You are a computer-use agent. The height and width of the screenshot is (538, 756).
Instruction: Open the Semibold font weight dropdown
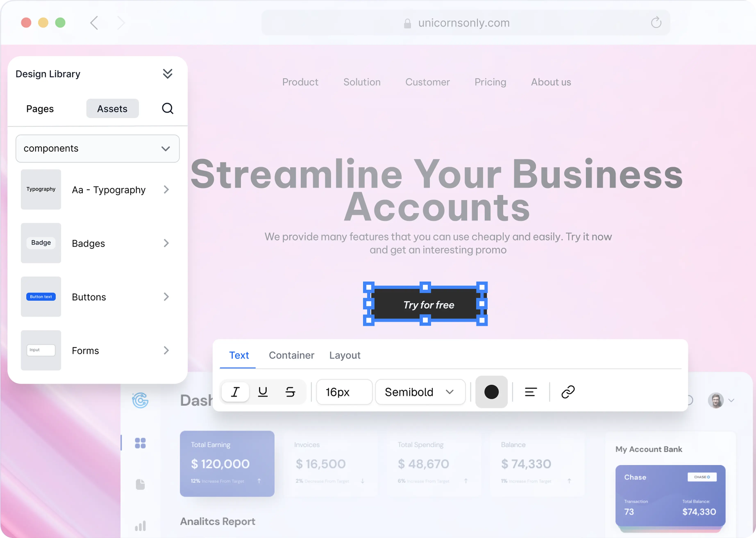(x=420, y=392)
